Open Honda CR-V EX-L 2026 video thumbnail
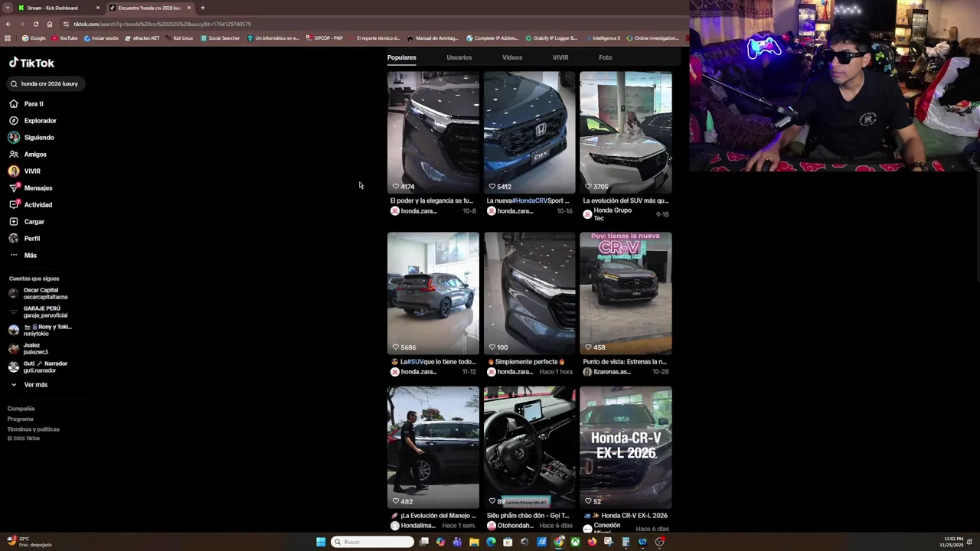The width and height of the screenshot is (980, 551). click(x=626, y=447)
